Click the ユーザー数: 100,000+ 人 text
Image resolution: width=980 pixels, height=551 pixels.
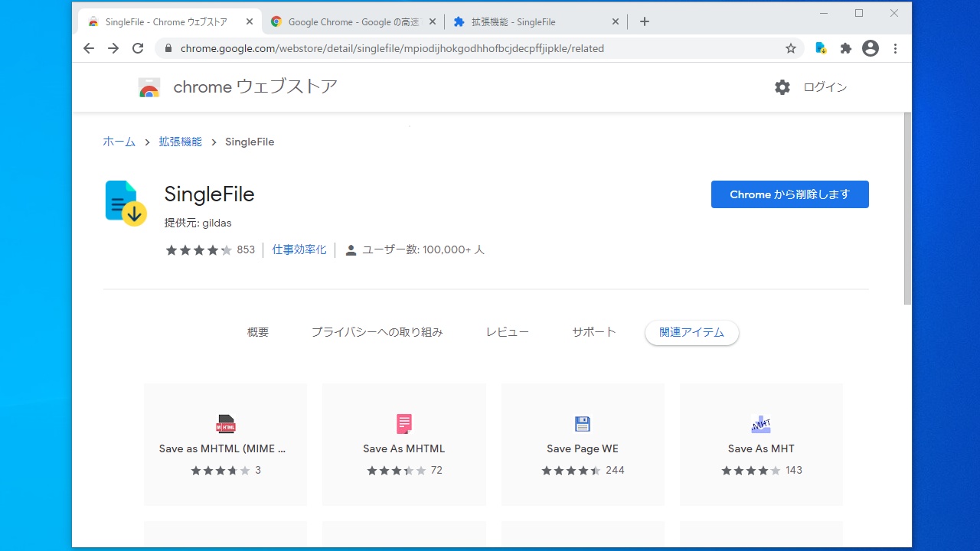423,249
